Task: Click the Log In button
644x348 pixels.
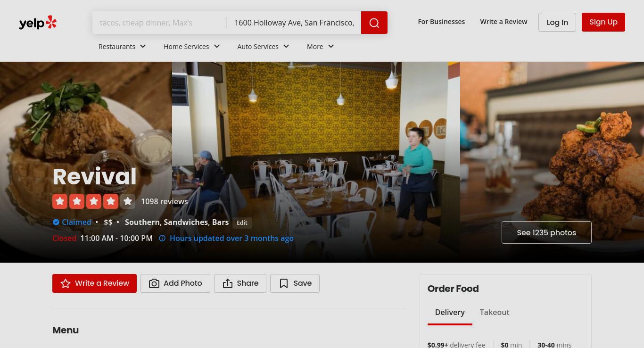Action: click(x=557, y=22)
